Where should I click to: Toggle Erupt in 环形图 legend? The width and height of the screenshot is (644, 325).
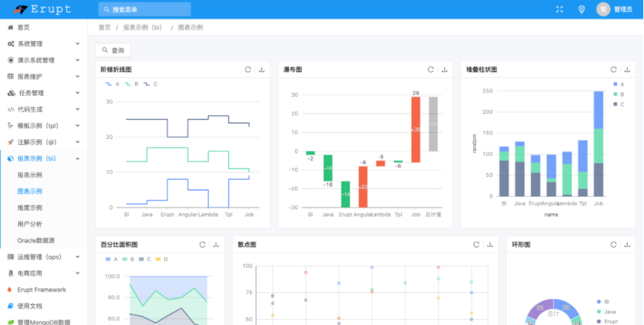(607, 322)
